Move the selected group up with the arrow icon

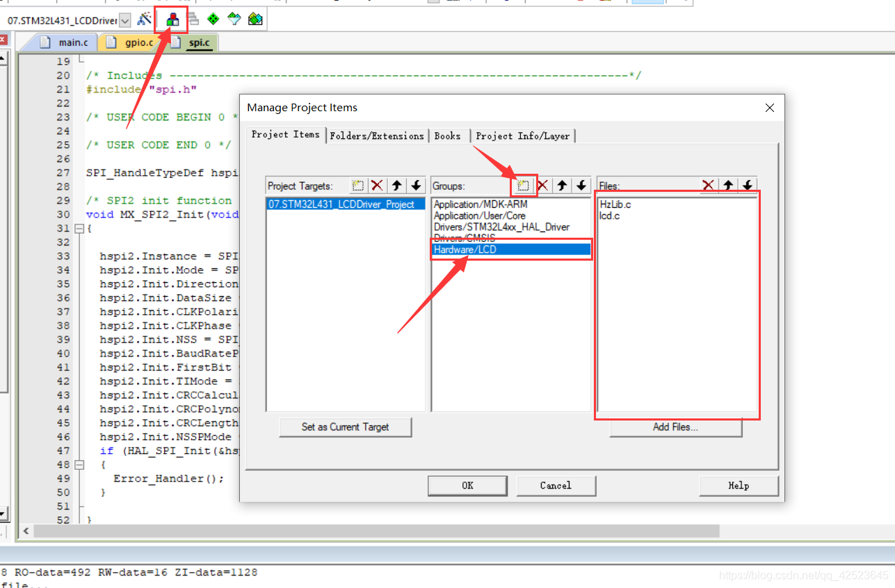click(x=561, y=185)
